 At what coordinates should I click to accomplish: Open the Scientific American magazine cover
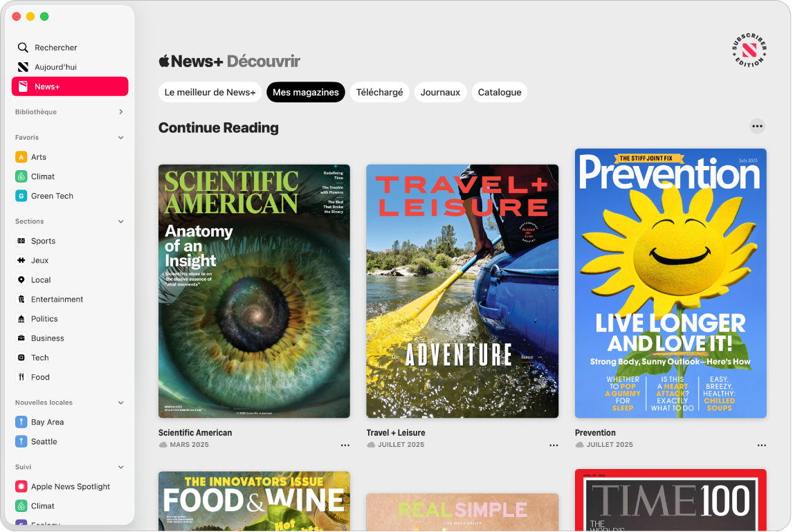point(254,291)
